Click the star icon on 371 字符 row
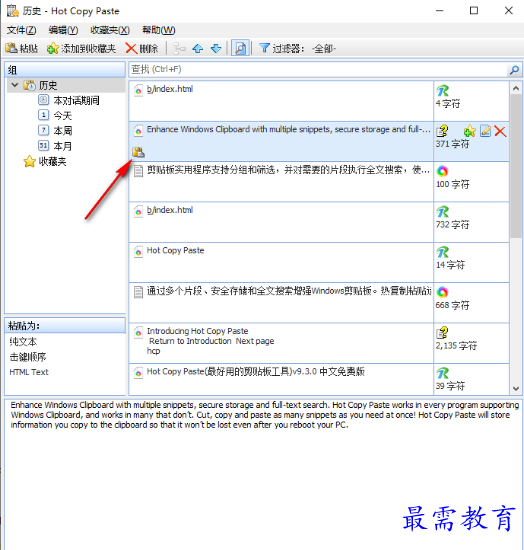 click(x=469, y=131)
